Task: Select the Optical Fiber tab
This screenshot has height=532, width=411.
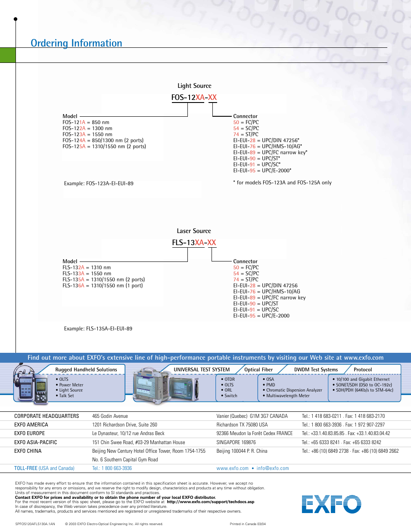Action: pyautogui.click(x=258, y=370)
